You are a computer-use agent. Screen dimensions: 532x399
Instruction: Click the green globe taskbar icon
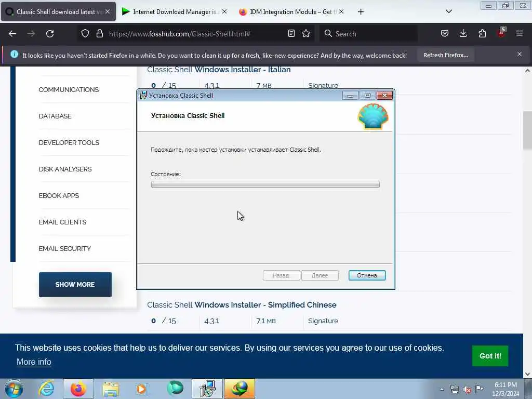(x=175, y=389)
